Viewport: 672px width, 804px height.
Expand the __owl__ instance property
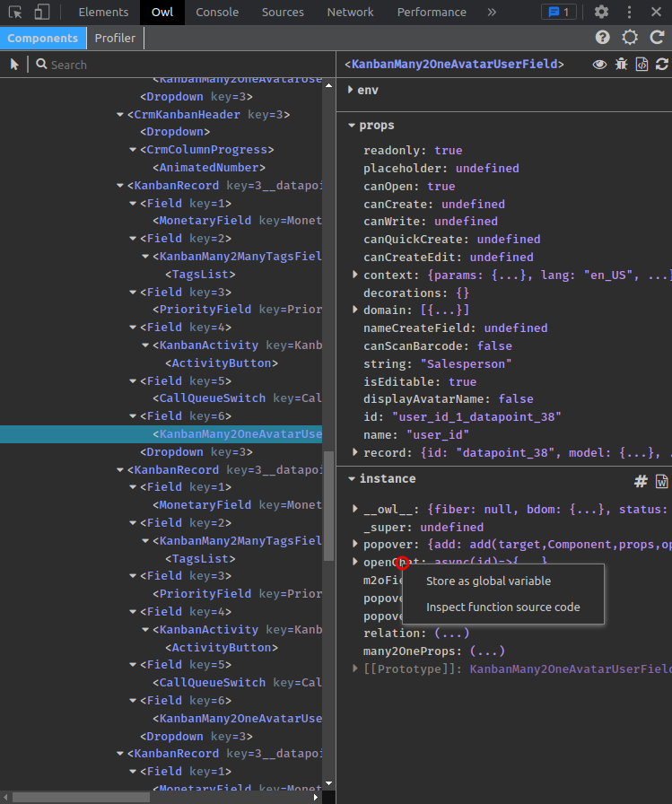pos(354,509)
